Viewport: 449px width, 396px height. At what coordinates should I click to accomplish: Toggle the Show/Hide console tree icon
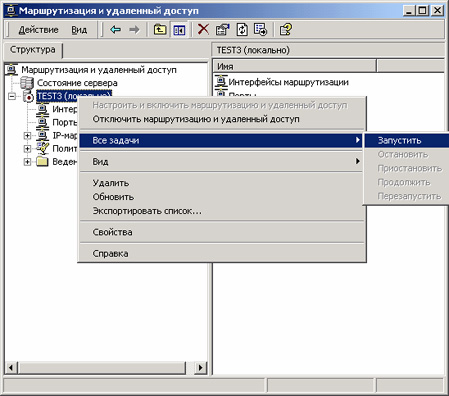tap(179, 30)
